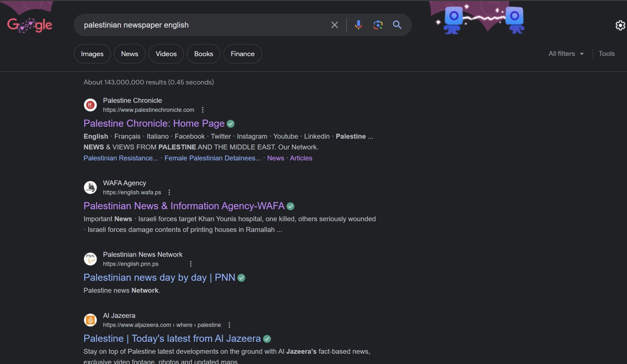Click the Palestine Chronicle site favicon
This screenshot has width=627, height=364.
click(90, 105)
